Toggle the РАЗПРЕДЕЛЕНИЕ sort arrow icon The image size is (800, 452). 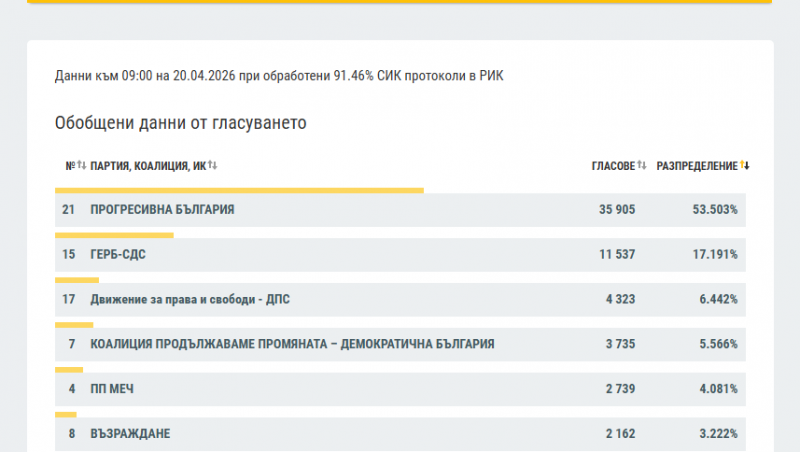[x=745, y=165]
